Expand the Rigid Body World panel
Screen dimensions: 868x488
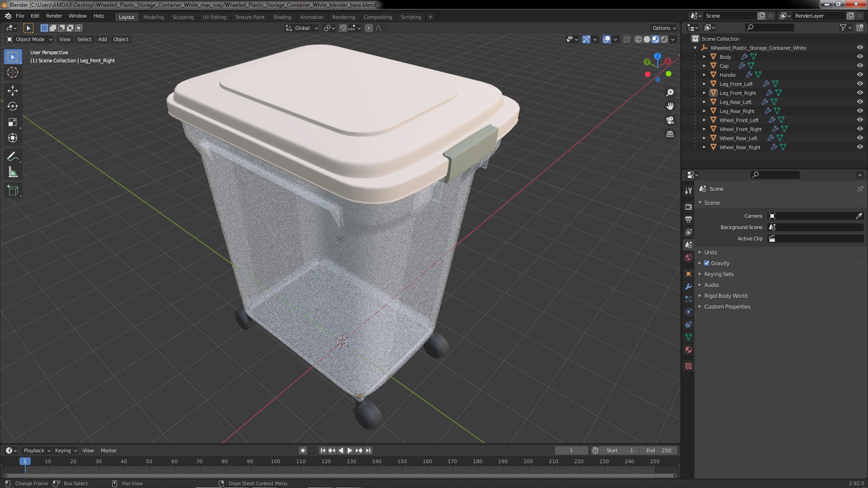click(x=725, y=296)
